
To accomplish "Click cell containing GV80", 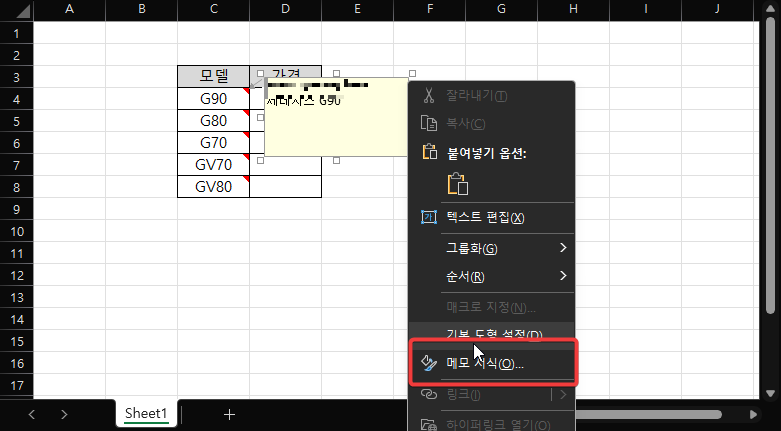I will pos(213,186).
